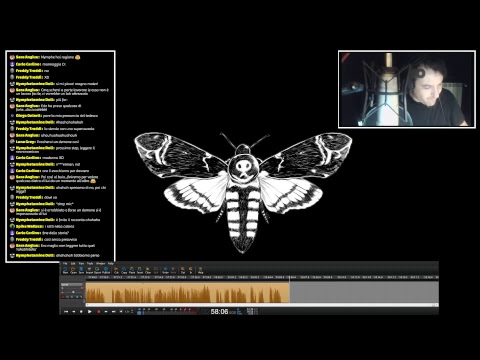
Task: Jump to start with skip-back transport button
Action: click(x=66, y=312)
